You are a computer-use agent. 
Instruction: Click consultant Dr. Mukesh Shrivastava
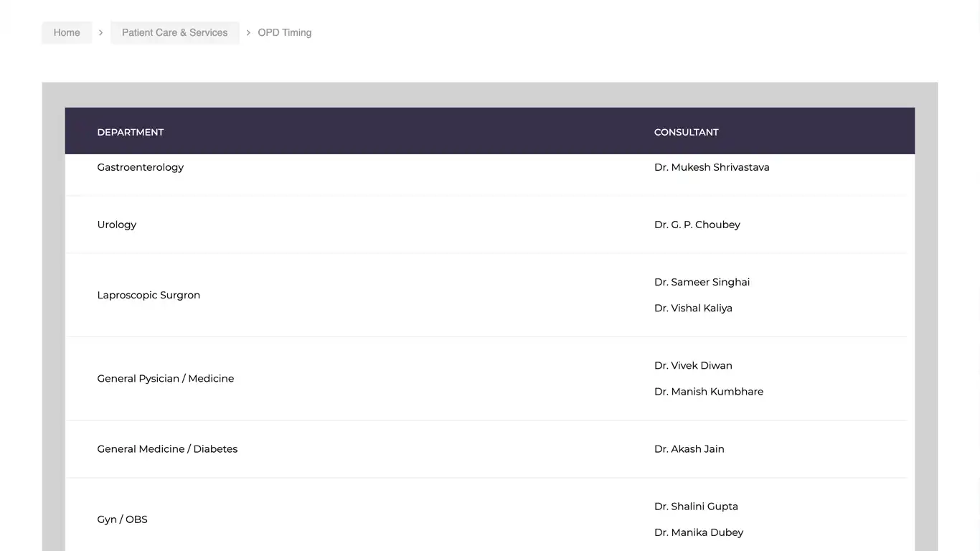click(x=712, y=167)
